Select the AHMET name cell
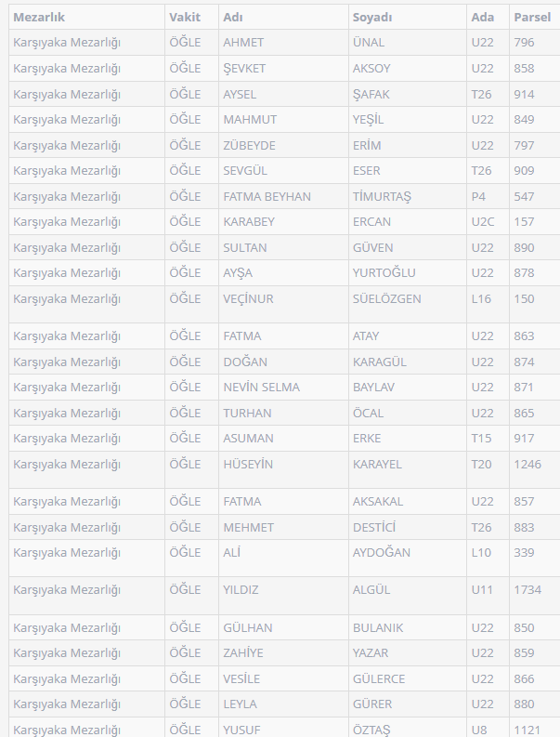The image size is (560, 737). point(243,43)
